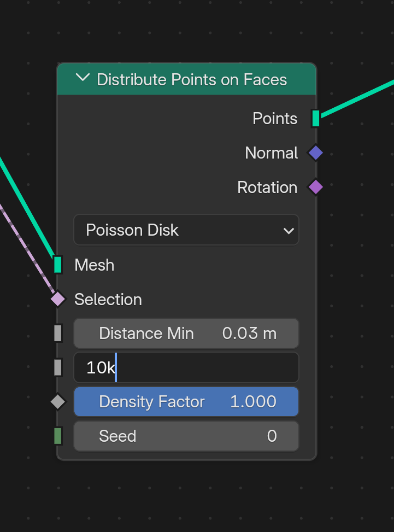Click the Normal output socket
Screen dimensions: 394x532
click(x=316, y=153)
